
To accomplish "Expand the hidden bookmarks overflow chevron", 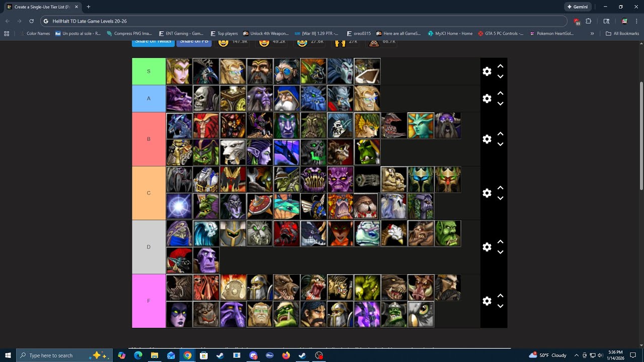I will [592, 34].
